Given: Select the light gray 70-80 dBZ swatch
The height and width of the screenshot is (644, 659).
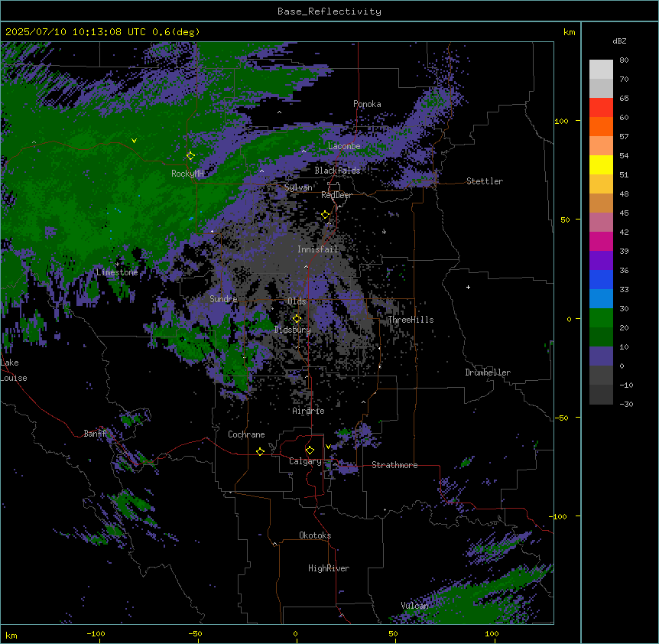Looking at the screenshot, I should pos(601,70).
